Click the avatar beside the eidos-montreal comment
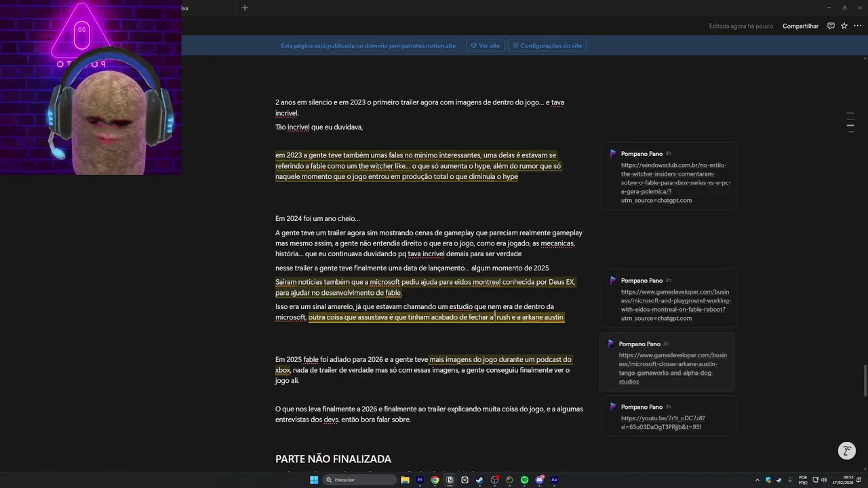 (612, 281)
